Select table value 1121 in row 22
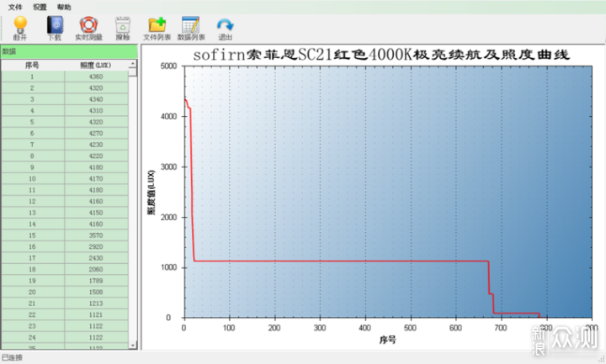Image resolution: width=606 pixels, height=364 pixels. click(96, 314)
